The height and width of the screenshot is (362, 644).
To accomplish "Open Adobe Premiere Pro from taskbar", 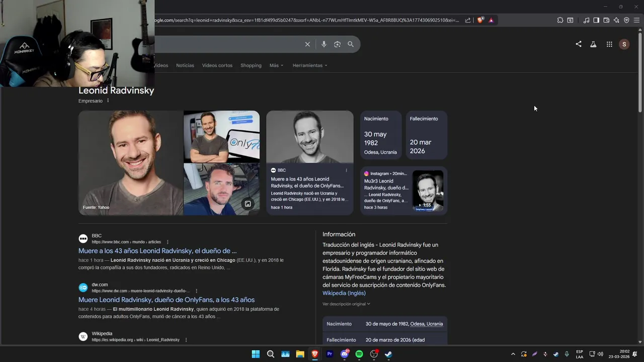I will (330, 354).
